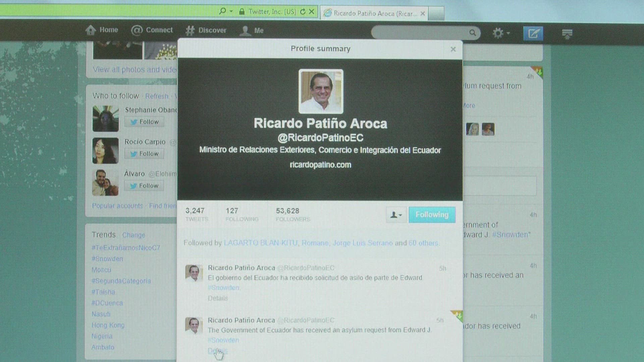Click the #Snowden trend link

point(107,259)
